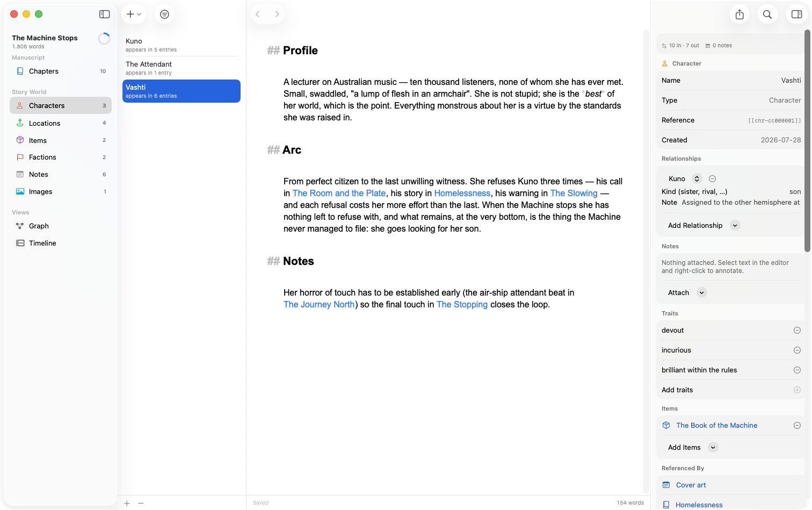Open search
This screenshot has width=812, height=510.
767,15
